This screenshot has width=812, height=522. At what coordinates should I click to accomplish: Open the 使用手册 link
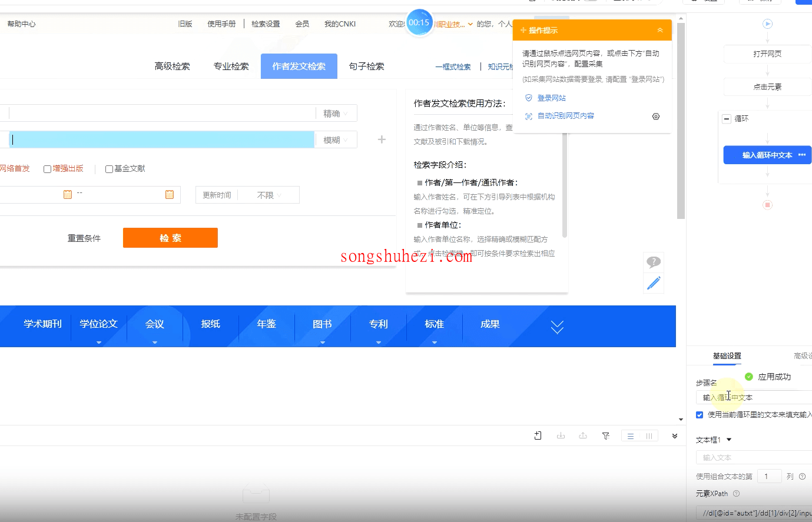(221, 24)
